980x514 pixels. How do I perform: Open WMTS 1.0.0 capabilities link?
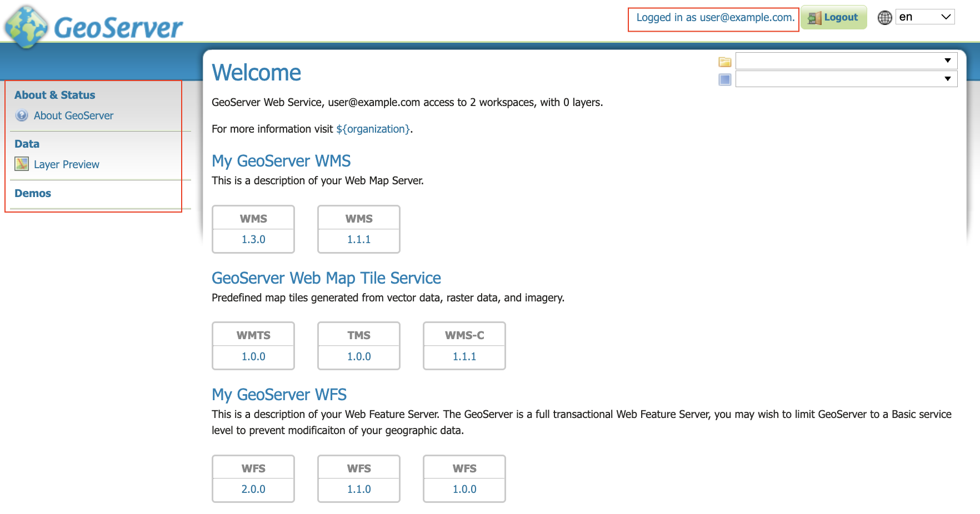[x=253, y=356]
